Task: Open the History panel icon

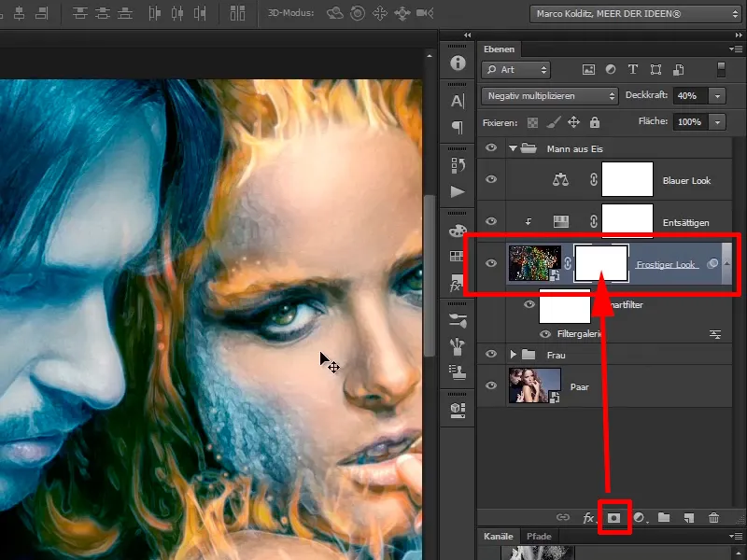Action: (458, 165)
